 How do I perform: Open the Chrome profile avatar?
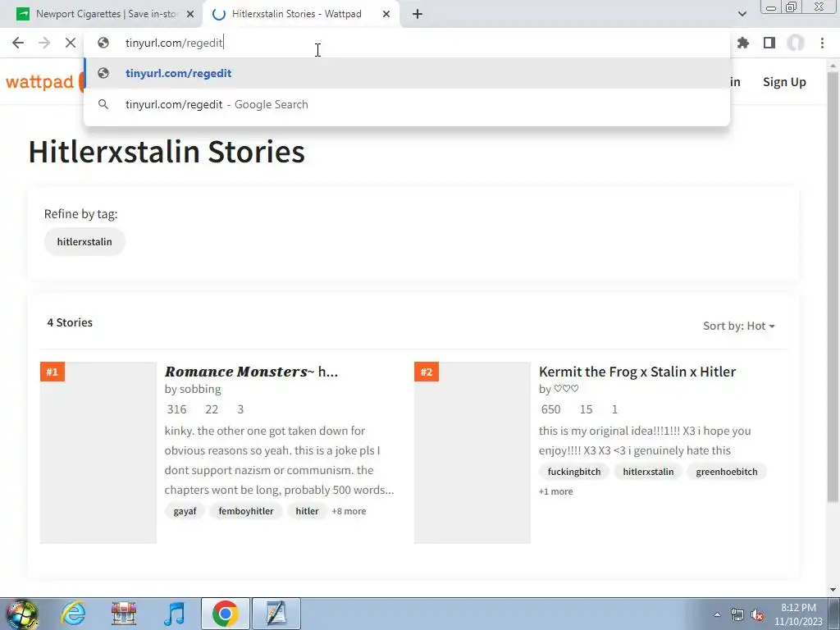click(x=796, y=43)
